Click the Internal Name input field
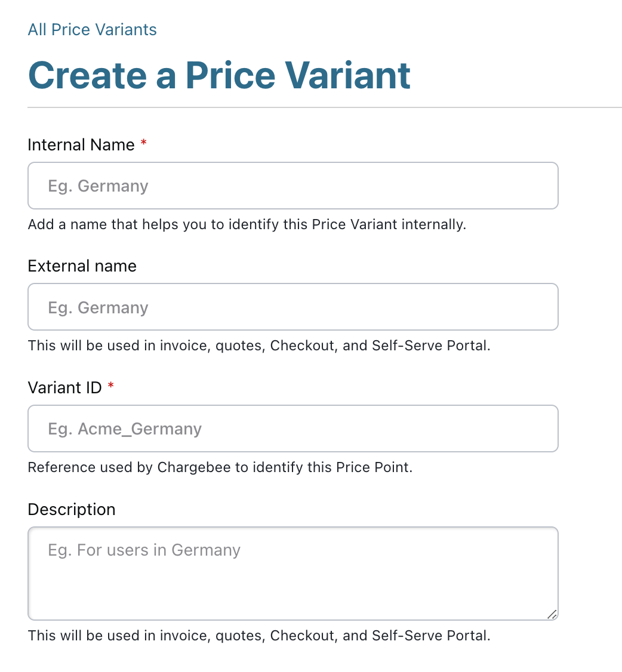The image size is (622, 672). (x=292, y=186)
